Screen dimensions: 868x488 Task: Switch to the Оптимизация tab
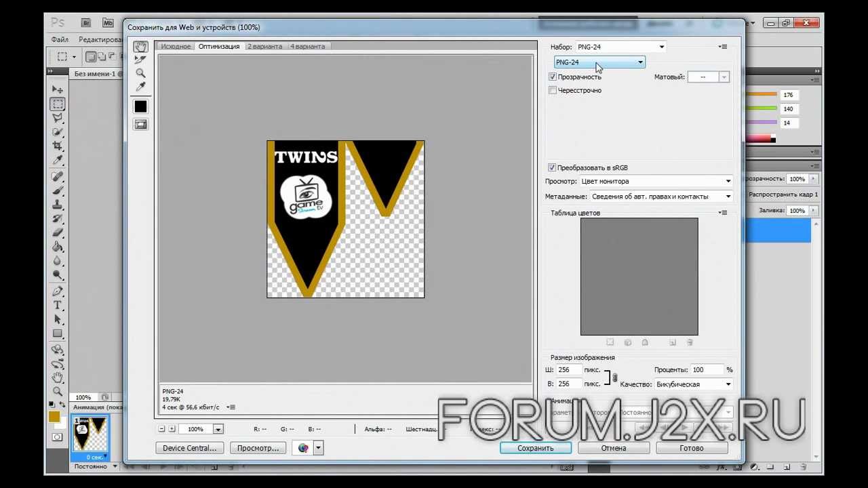point(219,46)
